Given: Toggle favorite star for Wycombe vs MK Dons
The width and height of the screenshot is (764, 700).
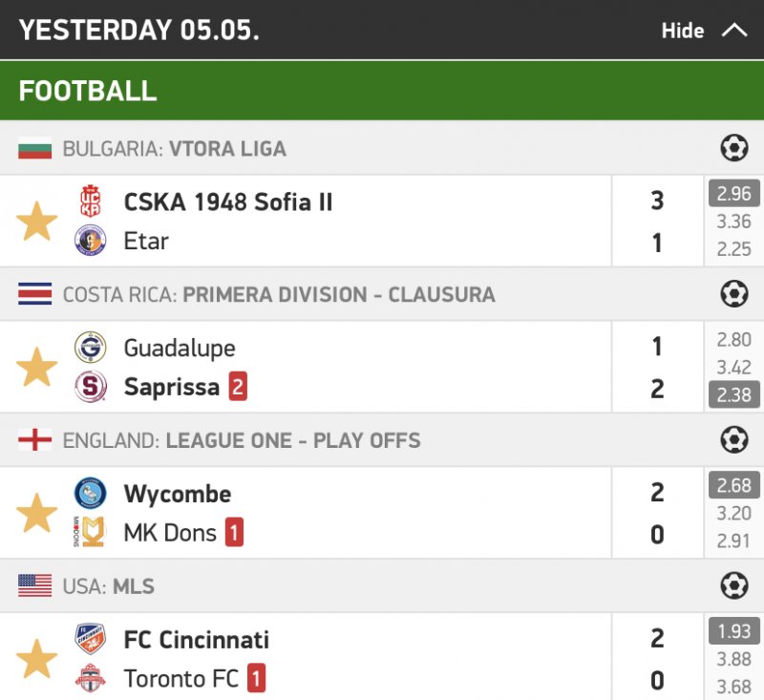Looking at the screenshot, I should pos(37,514).
